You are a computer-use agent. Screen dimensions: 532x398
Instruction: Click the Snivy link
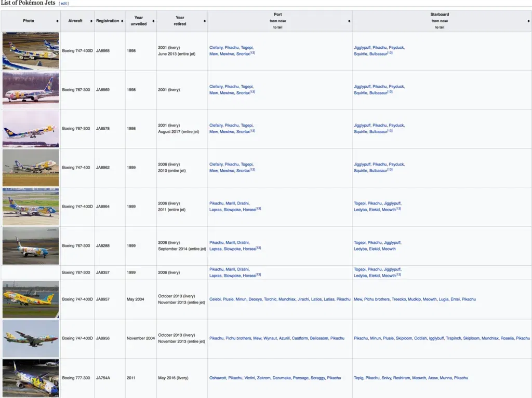click(387, 378)
